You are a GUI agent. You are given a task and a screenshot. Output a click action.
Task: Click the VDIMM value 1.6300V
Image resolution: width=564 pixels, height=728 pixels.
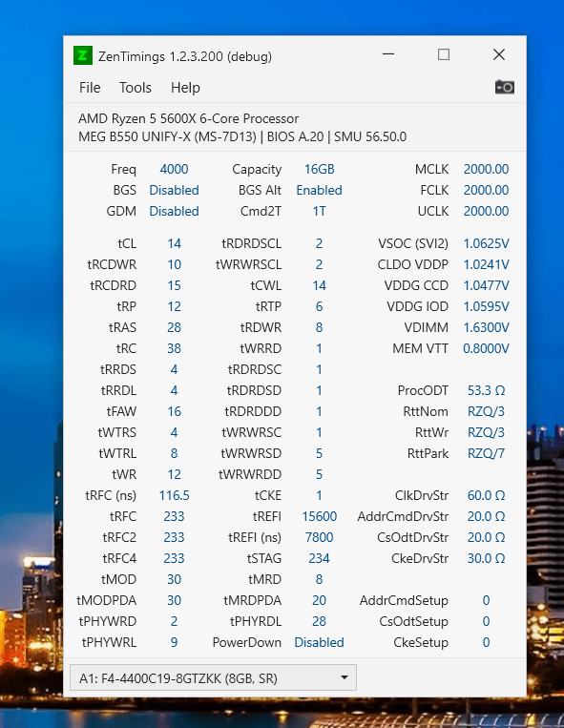pyautogui.click(x=486, y=327)
